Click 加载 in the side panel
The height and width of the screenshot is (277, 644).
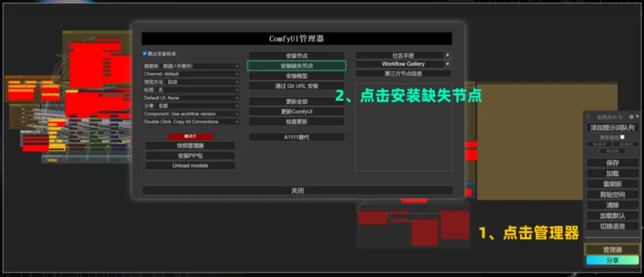tap(612, 173)
